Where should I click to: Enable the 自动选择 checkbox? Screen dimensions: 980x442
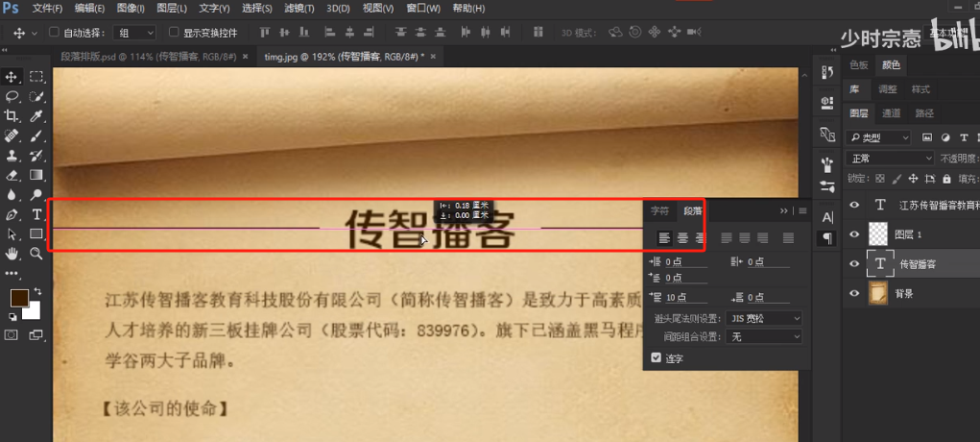pos(55,32)
